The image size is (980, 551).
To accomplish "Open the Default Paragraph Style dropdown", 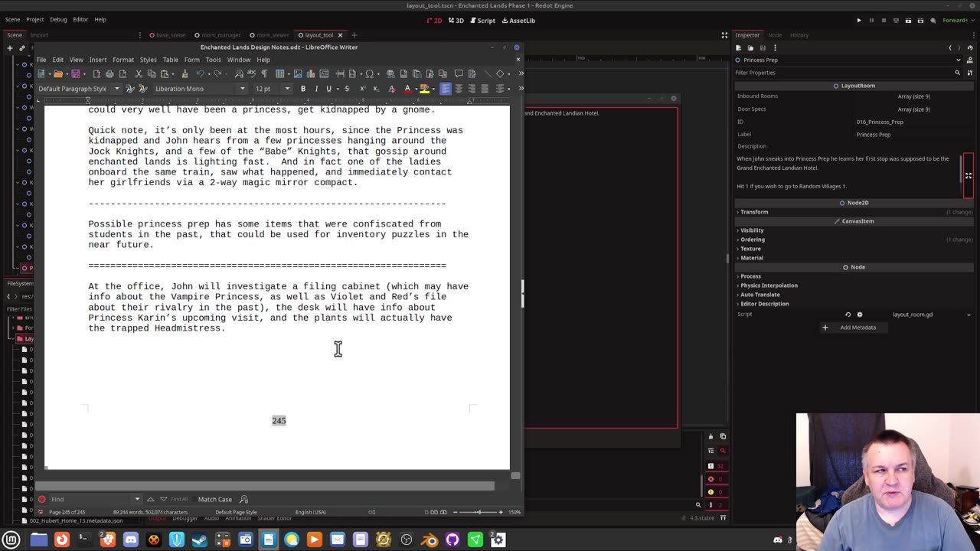I will point(117,89).
